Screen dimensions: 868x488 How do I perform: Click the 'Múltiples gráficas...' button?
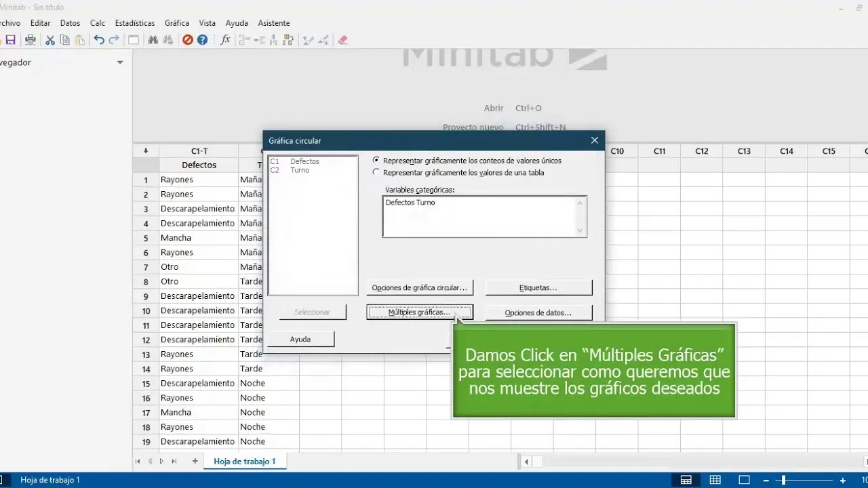419,312
